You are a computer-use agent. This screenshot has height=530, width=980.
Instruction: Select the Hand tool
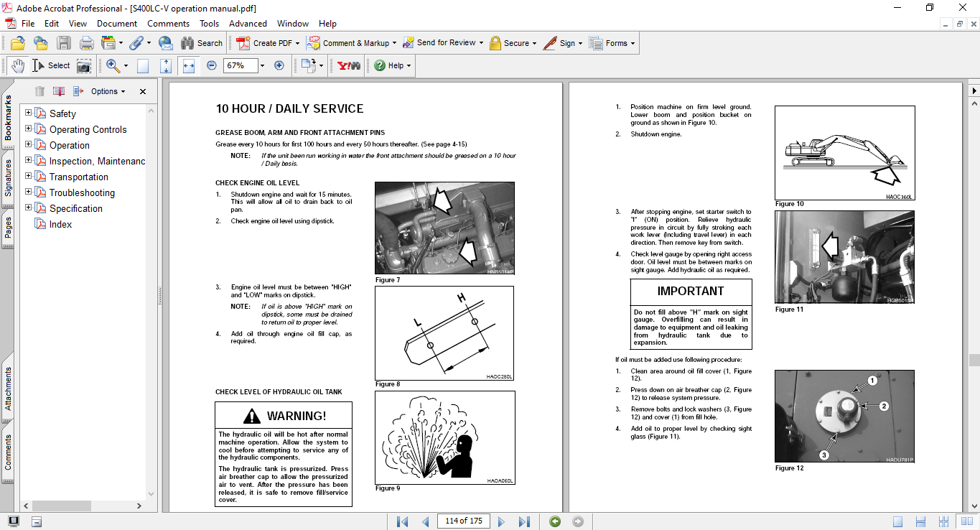[17, 65]
